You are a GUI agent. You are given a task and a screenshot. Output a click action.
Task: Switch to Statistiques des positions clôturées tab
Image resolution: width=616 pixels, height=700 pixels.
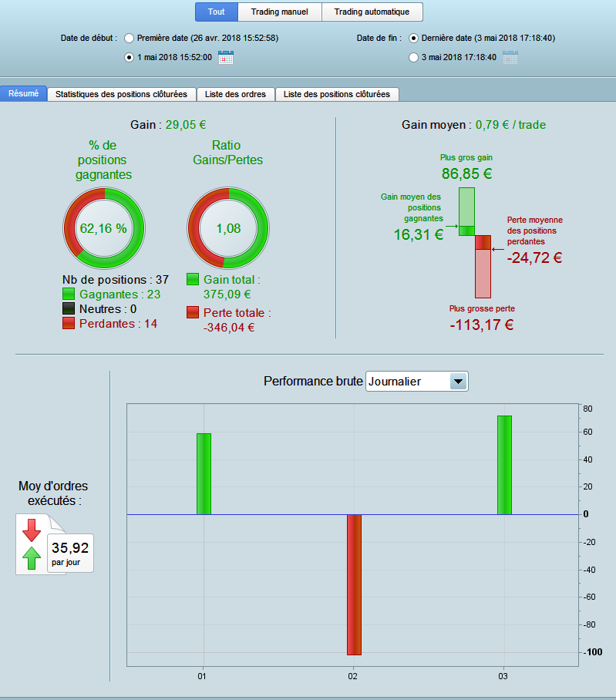click(x=121, y=94)
